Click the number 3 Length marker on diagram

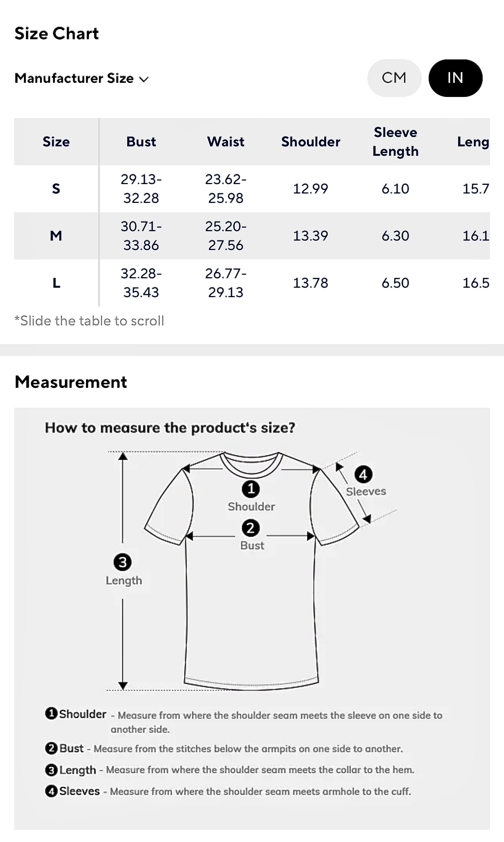coord(122,562)
